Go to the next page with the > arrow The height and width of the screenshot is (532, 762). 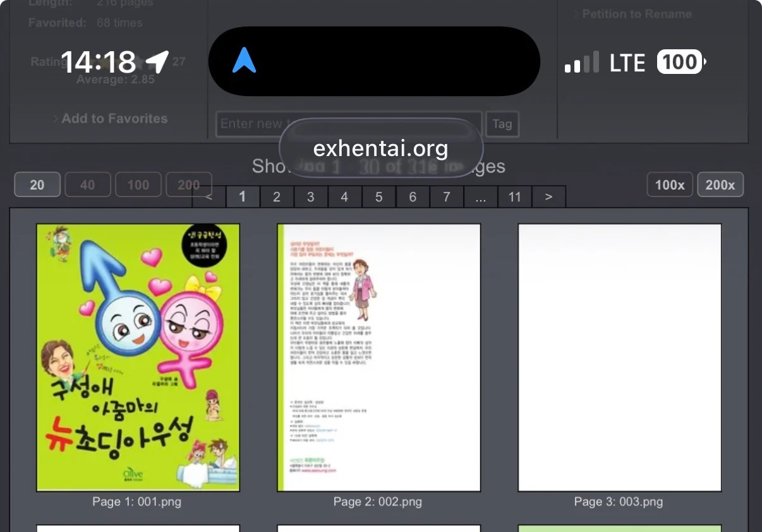click(548, 196)
